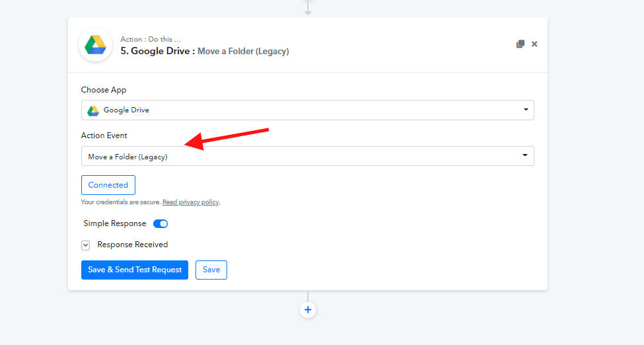Open the Choose App dropdown
This screenshot has width=644, height=345.
308,110
